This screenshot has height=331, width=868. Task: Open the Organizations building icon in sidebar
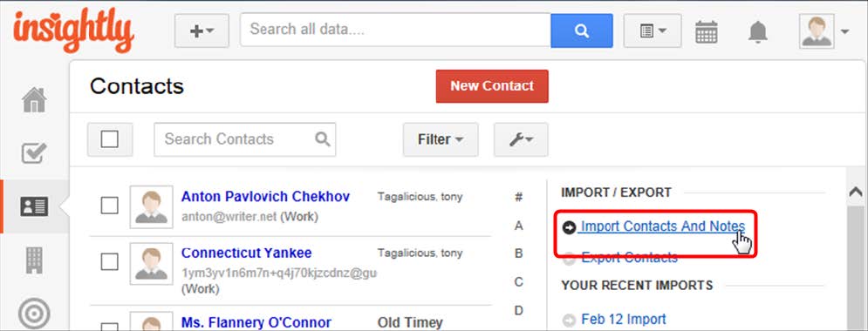(34, 260)
